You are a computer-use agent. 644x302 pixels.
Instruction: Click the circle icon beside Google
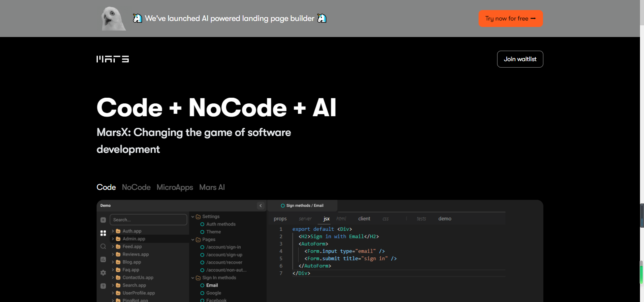pyautogui.click(x=202, y=293)
